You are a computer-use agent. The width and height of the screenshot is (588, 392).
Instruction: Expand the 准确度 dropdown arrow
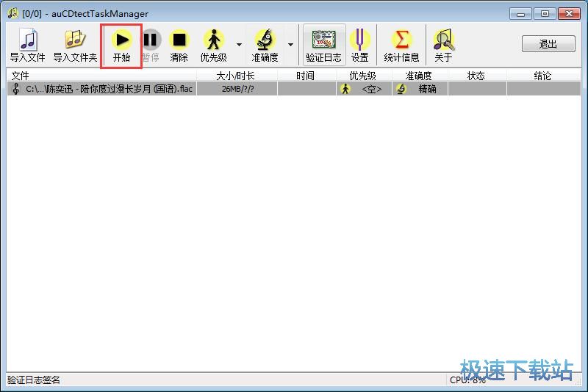(x=290, y=45)
